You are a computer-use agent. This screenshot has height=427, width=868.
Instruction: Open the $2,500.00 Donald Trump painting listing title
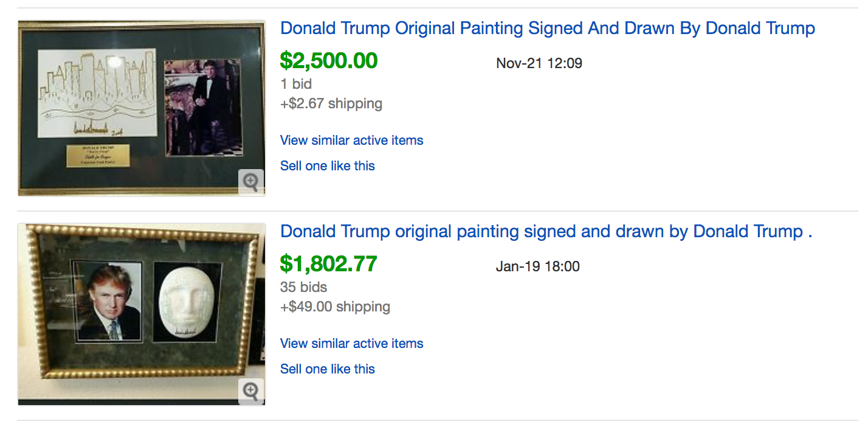547,28
